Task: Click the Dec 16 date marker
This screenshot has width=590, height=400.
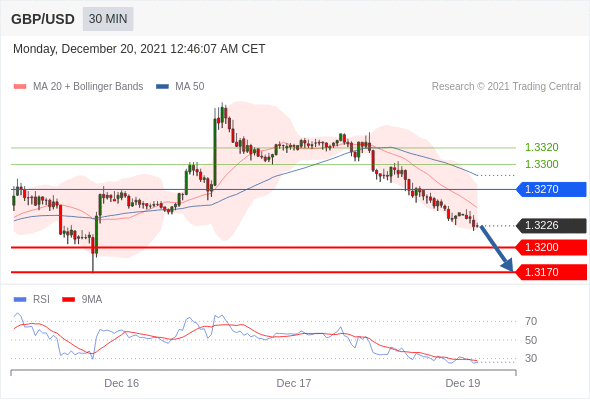Action: [x=122, y=383]
